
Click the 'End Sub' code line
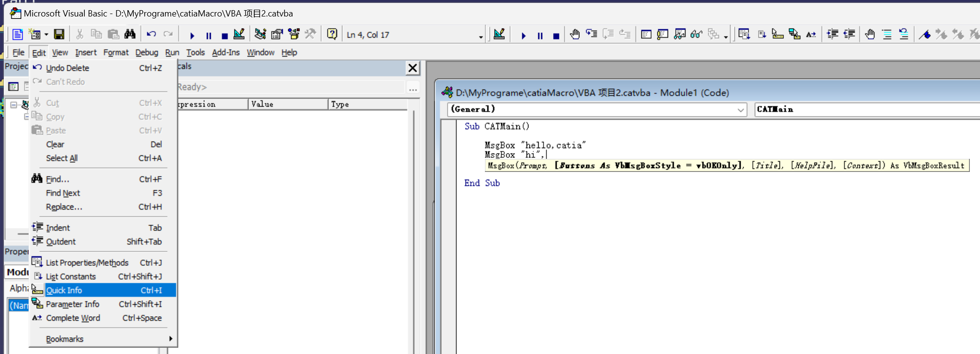482,183
